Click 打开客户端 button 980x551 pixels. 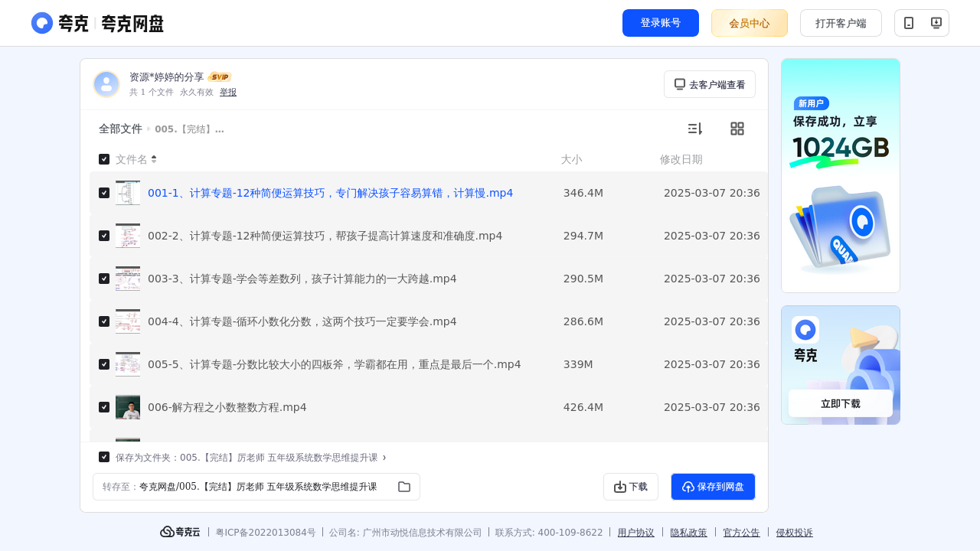841,23
